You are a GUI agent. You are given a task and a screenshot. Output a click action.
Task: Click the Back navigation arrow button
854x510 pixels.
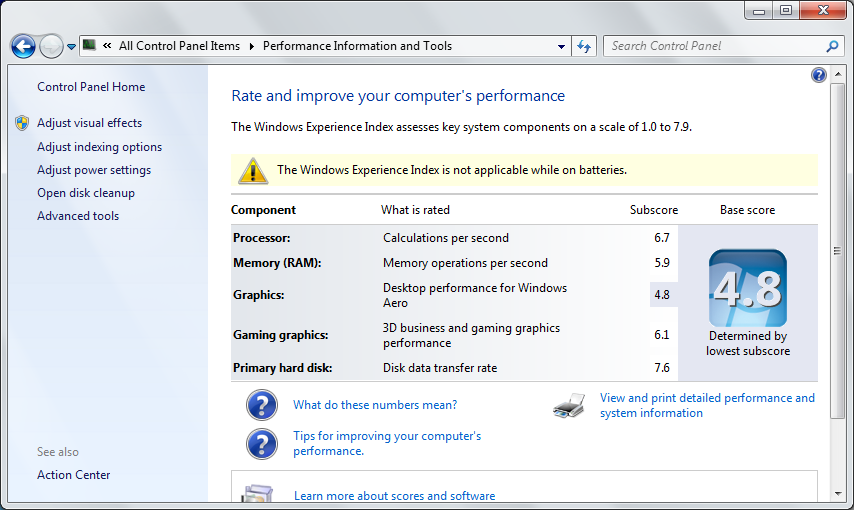23,46
